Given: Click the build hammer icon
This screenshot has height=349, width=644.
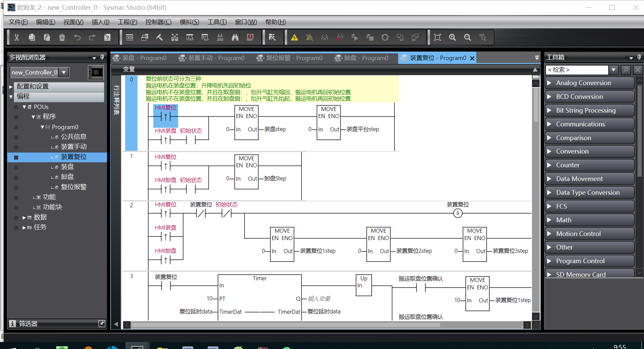Looking at the screenshot, I should point(160,37).
